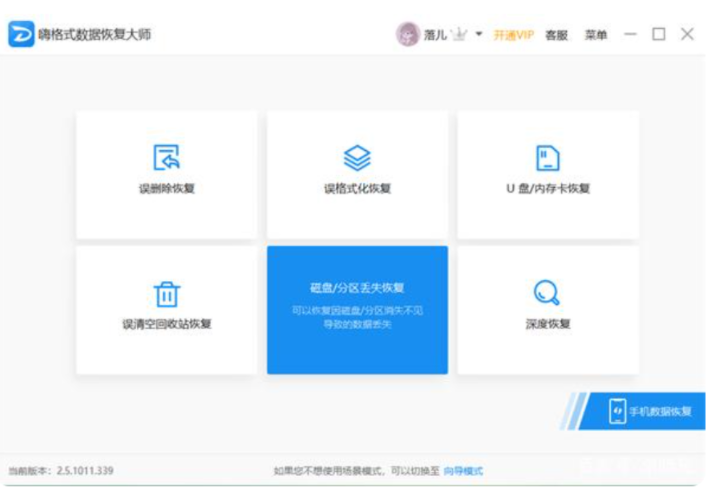
Task: Click the app logo icon in title bar
Action: (21, 34)
